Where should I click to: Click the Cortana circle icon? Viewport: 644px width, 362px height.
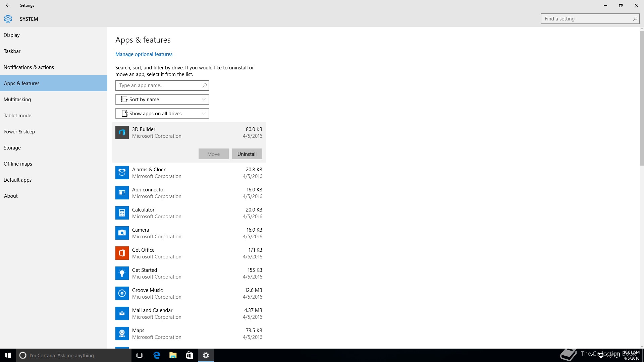(23, 355)
